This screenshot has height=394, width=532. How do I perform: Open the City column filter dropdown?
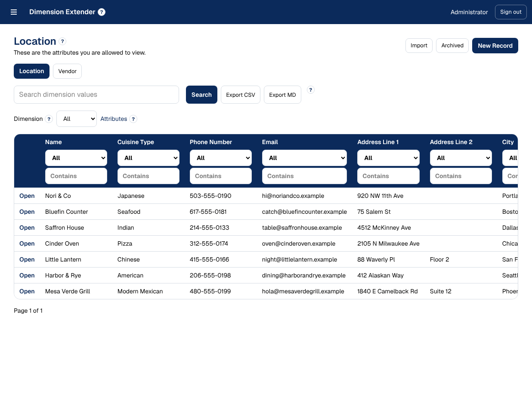(510, 158)
